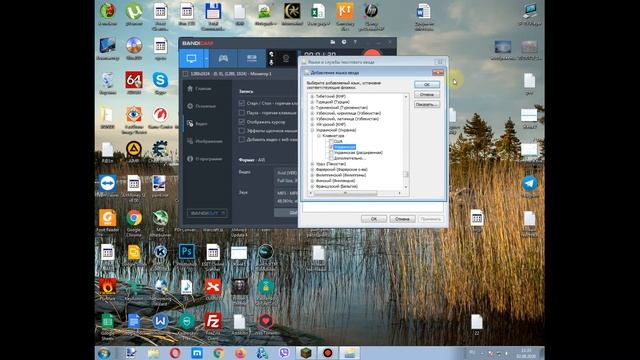Select the Telegram desktop icon

point(529,187)
